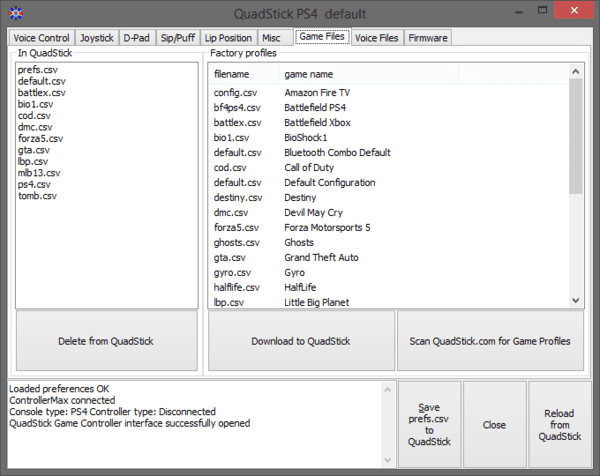Open the Joystick tab
The height and width of the screenshot is (476, 600).
coord(97,38)
